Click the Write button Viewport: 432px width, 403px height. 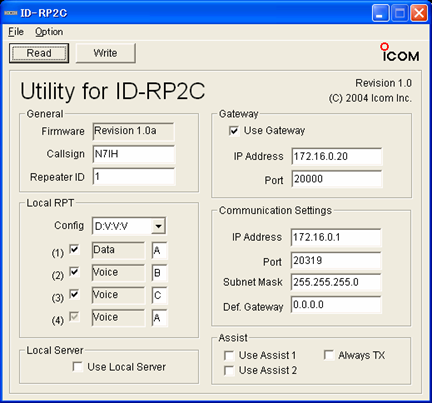pos(106,53)
